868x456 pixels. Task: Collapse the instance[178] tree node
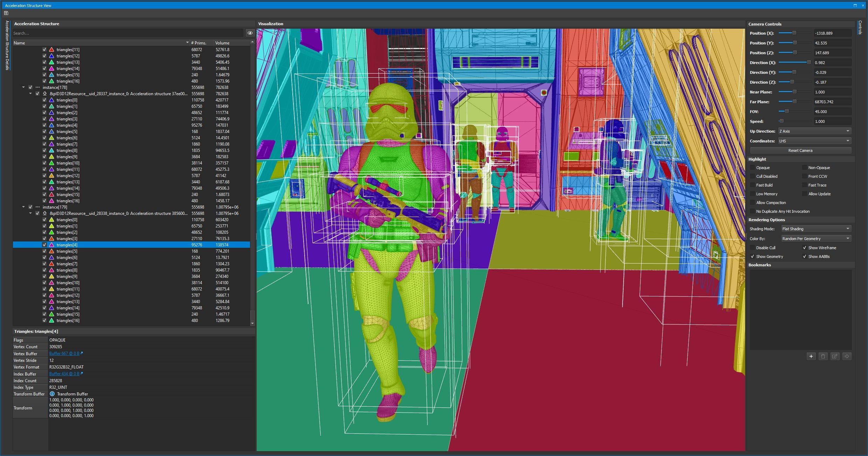click(23, 87)
